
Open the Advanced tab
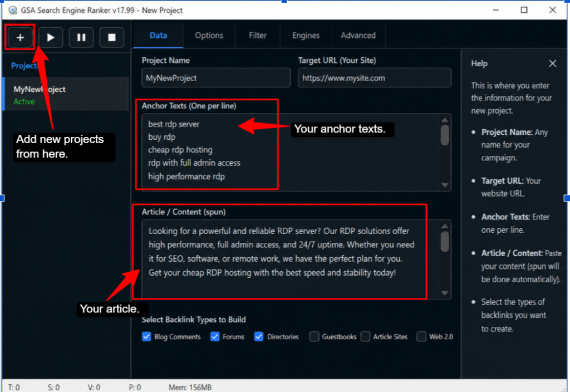(x=358, y=36)
